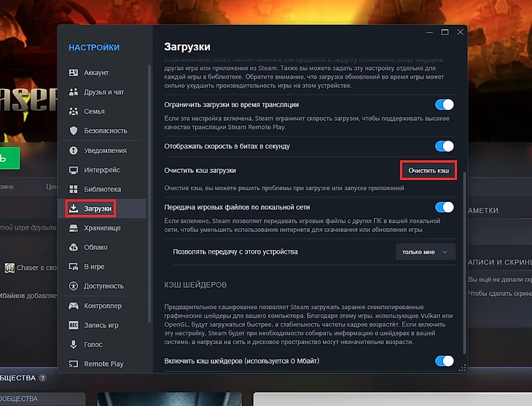Viewport: 532px width, 406px height.
Task: Go to Библиотека settings section
Action: (x=102, y=190)
